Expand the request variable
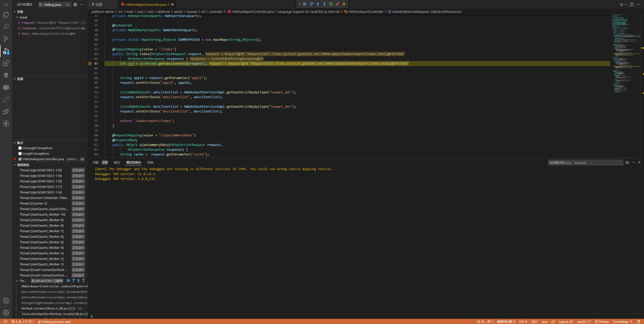This screenshot has width=644, height=324. click(19, 23)
